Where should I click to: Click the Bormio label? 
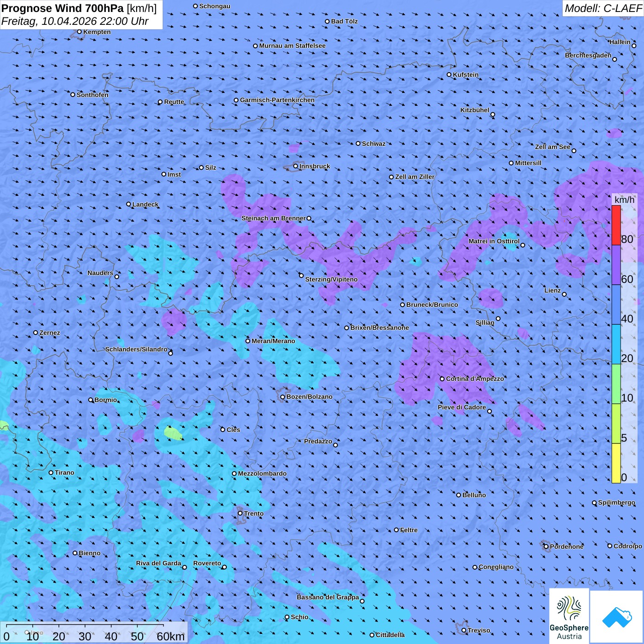pos(106,400)
